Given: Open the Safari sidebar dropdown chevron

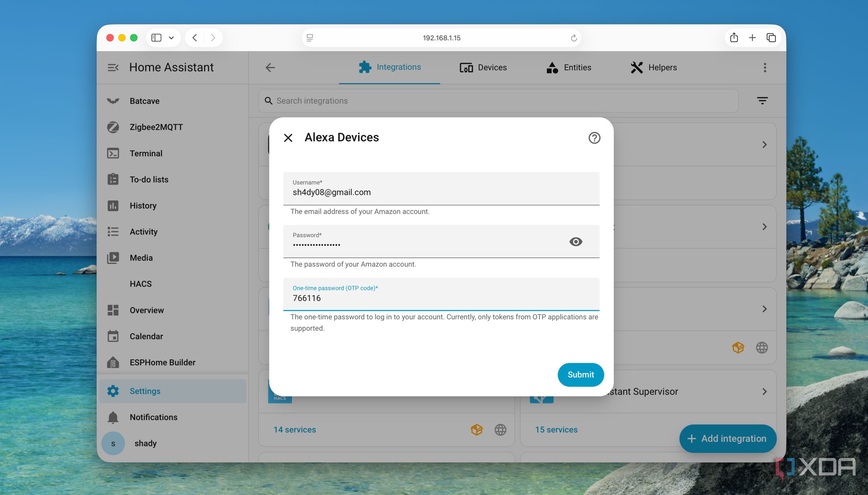Looking at the screenshot, I should [x=171, y=37].
